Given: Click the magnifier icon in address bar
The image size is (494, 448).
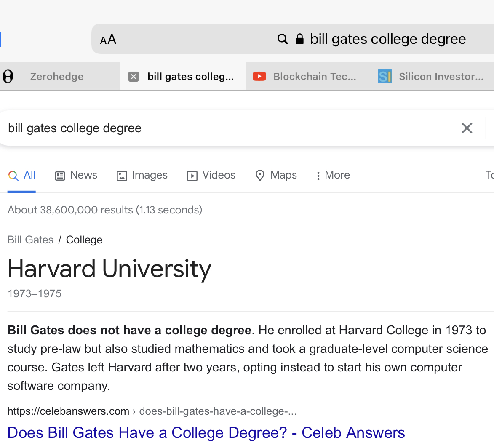Looking at the screenshot, I should (283, 39).
